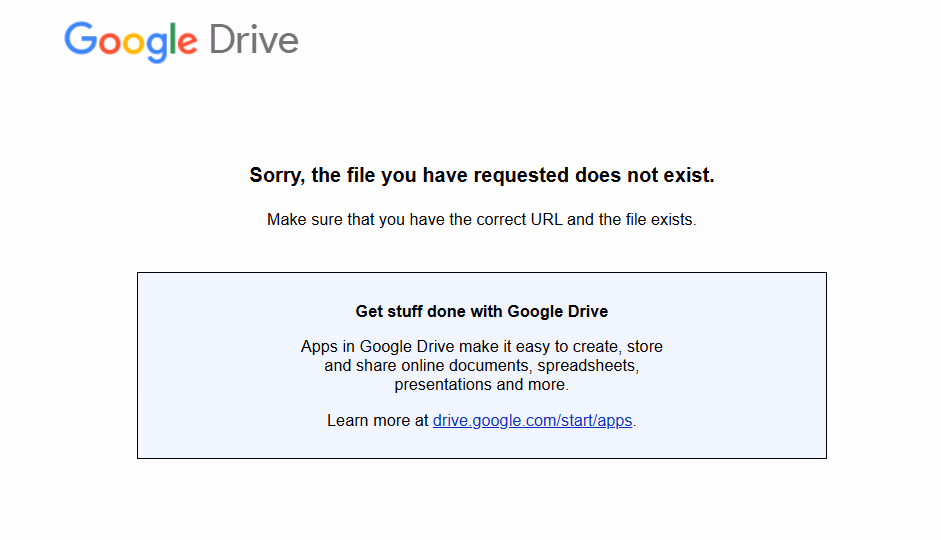Click the 'Learn more at' text

377,421
